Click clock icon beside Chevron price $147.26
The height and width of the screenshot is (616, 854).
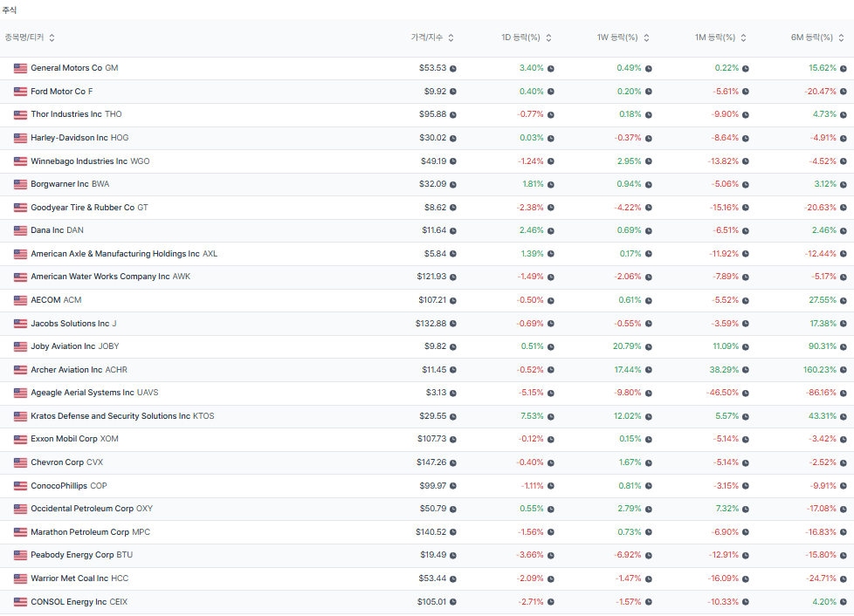(x=453, y=462)
